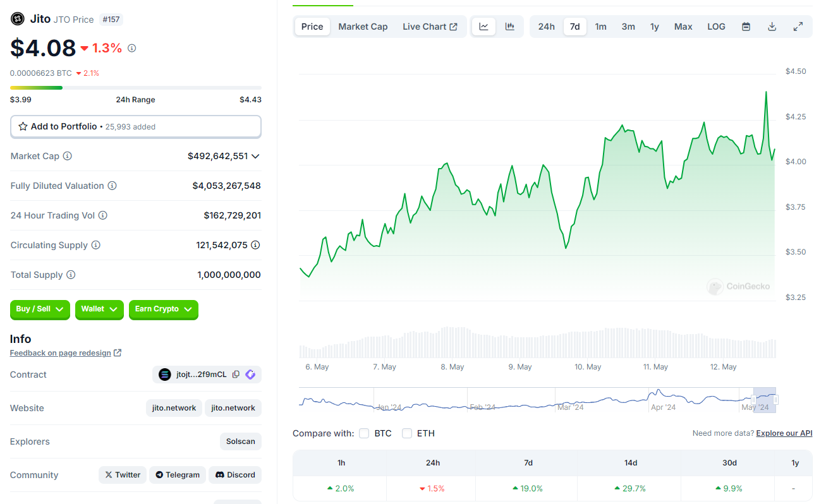The height and width of the screenshot is (504, 814).
Task: Toggle LOG scale on chart
Action: tap(716, 27)
